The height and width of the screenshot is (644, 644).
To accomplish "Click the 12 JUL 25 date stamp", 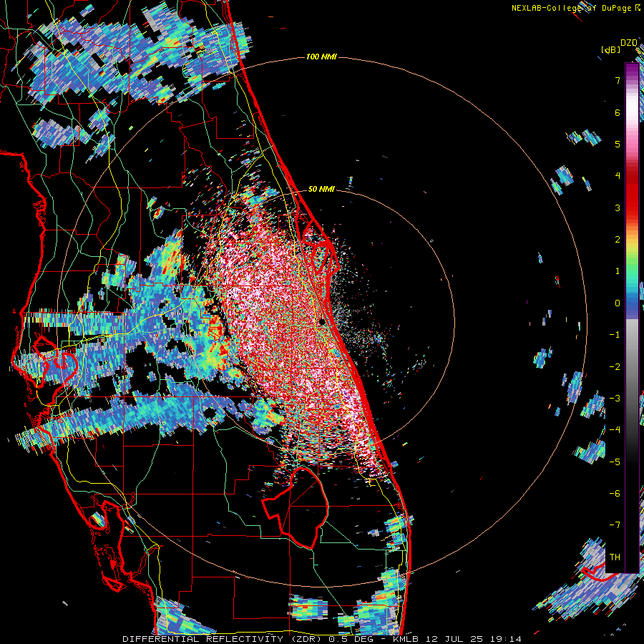I will coord(453,639).
